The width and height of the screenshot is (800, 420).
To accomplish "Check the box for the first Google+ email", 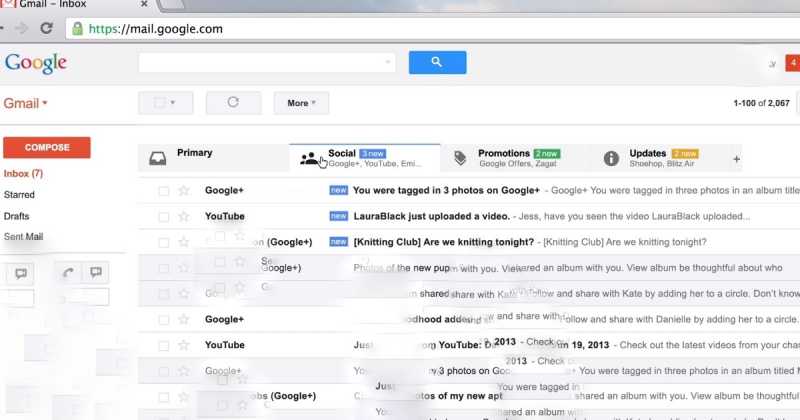I will coord(162,190).
